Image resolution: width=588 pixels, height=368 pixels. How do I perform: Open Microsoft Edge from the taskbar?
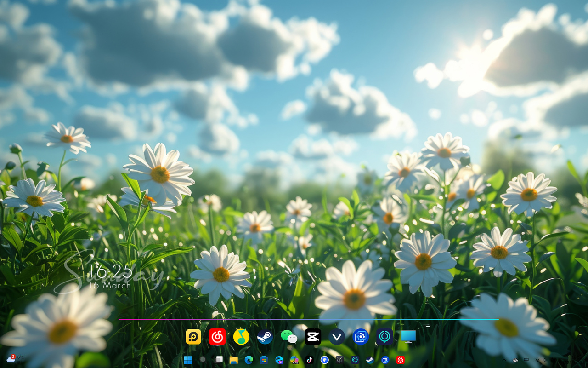click(x=249, y=360)
